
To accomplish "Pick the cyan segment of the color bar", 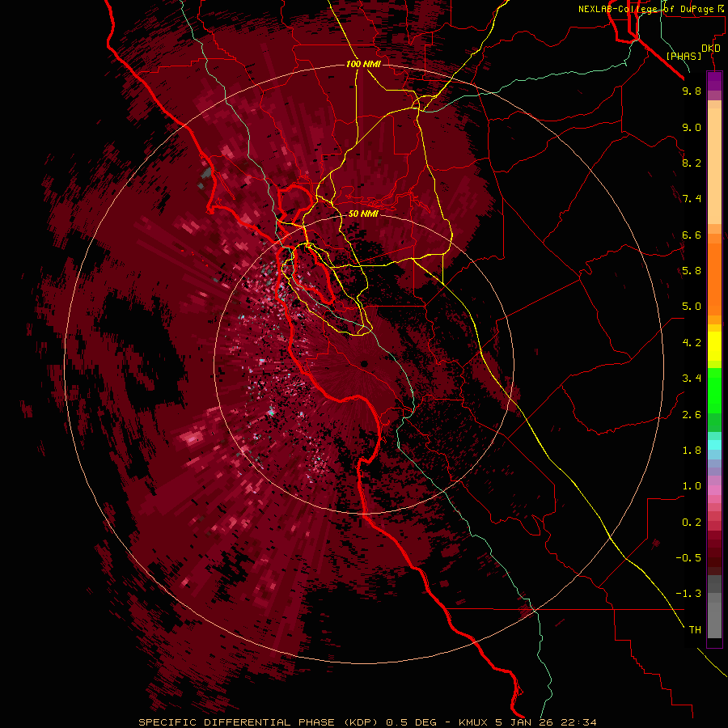I will click(714, 445).
